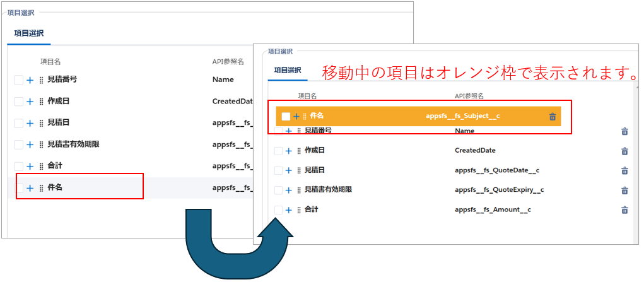Tick the 合計 checkbox in the right panel
644x282 pixels.
pyautogui.click(x=278, y=209)
